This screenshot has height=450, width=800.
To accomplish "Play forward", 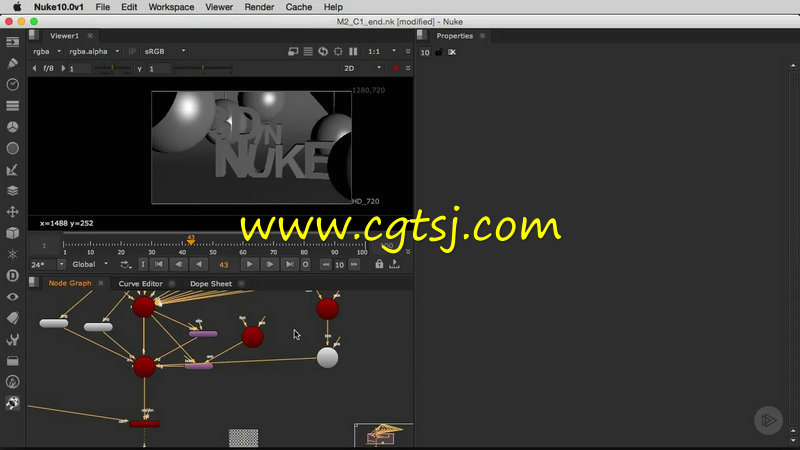I will [x=249, y=264].
